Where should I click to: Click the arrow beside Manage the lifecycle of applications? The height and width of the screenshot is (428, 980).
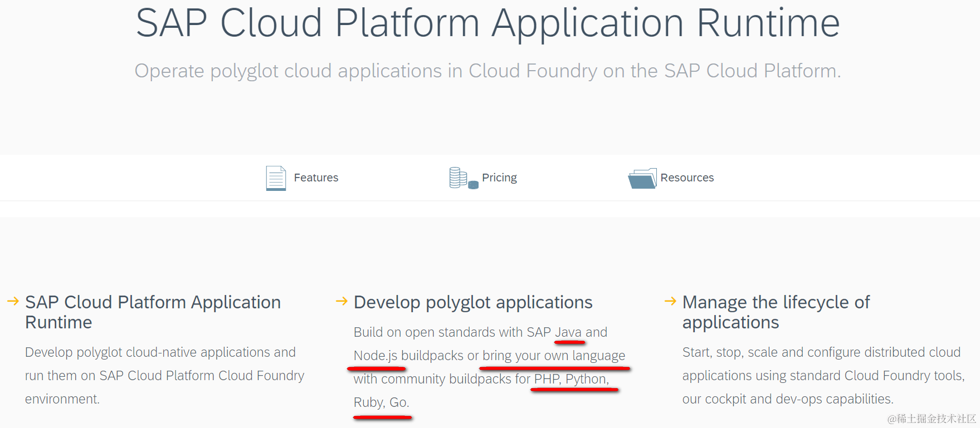click(670, 301)
